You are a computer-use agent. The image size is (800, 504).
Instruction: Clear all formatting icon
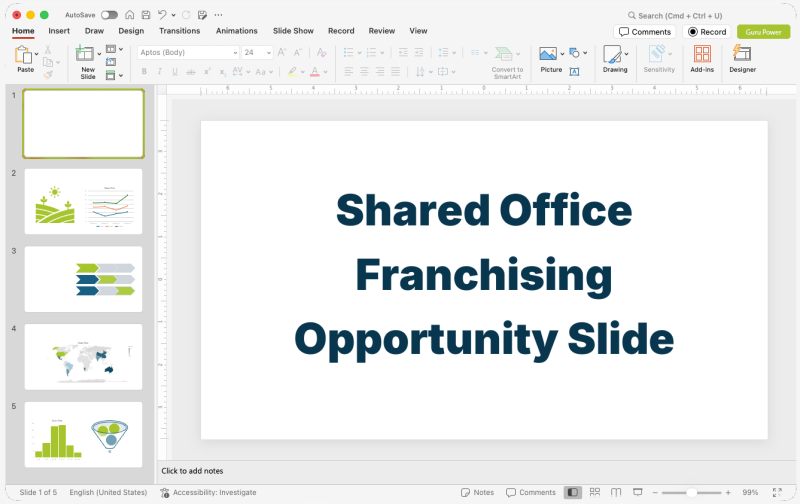click(321, 52)
